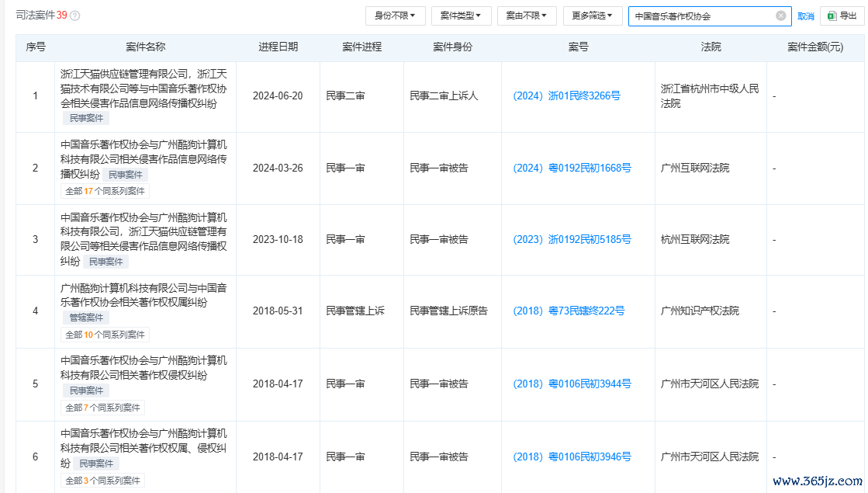Click the 取消 link
Image resolution: width=868 pixels, height=493 pixels.
coord(805,16)
